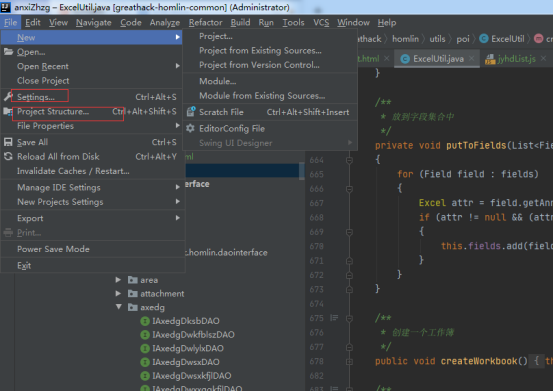Toggle Power Save Mode
Viewport: 554px width, 392px height.
(92, 249)
